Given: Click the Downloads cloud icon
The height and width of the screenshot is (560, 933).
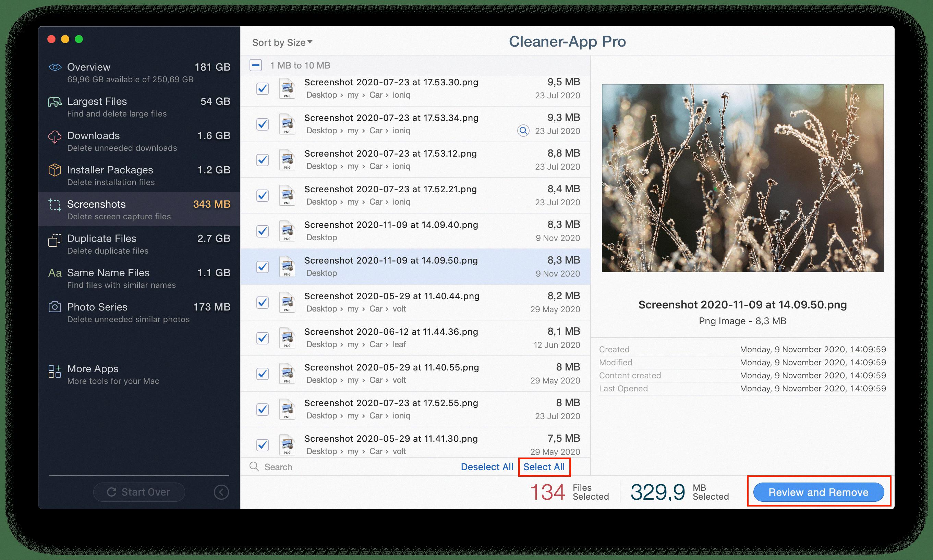Looking at the screenshot, I should [x=55, y=137].
